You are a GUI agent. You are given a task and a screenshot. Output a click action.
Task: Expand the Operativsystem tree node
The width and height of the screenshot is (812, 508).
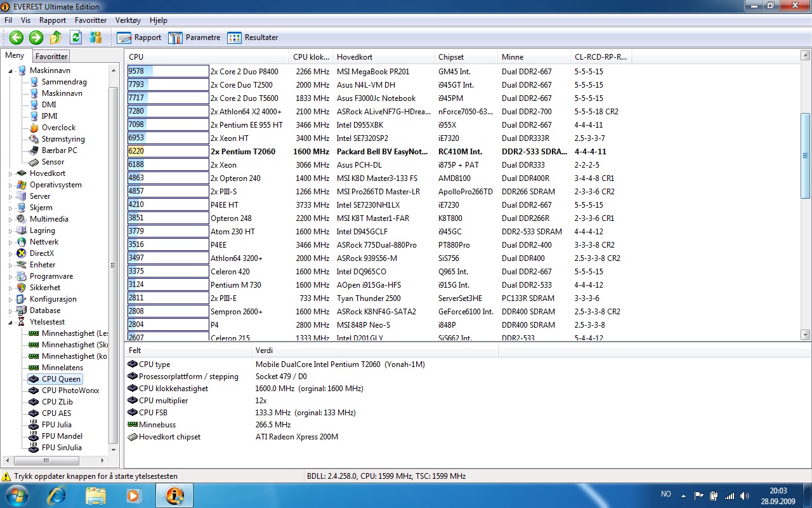click(10, 185)
